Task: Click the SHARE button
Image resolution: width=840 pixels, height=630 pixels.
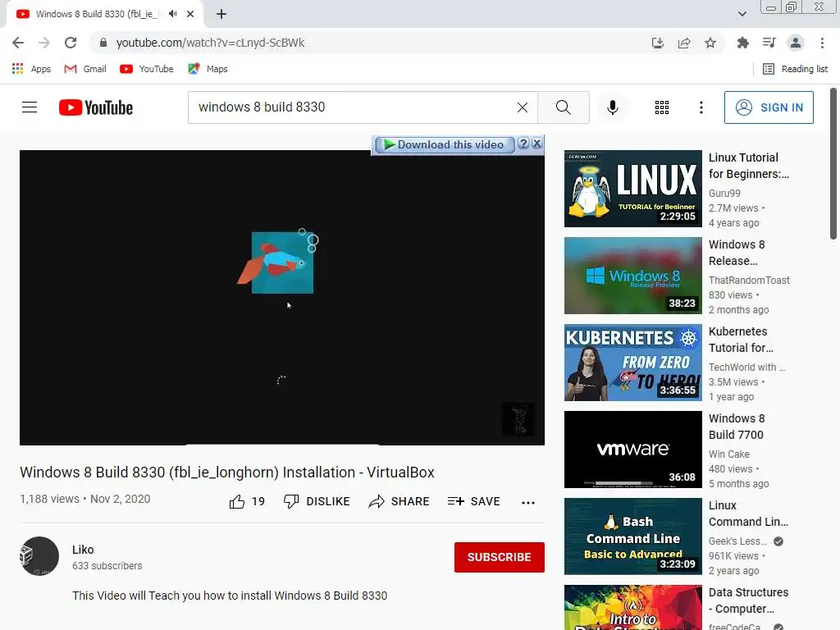Action: 399,501
